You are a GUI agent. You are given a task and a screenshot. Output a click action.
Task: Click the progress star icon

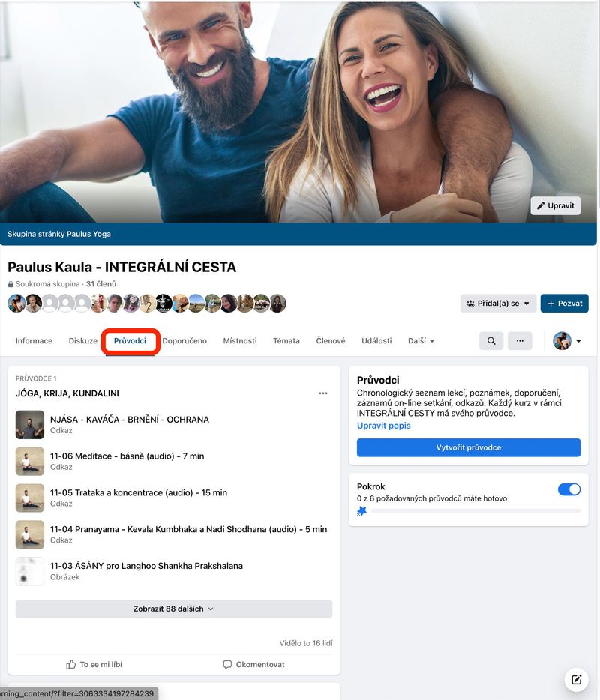click(x=362, y=510)
